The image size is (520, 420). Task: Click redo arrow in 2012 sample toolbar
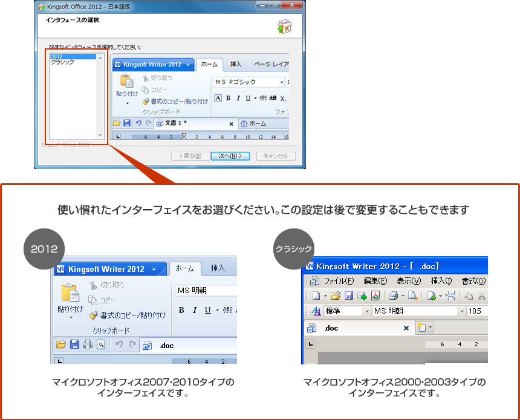pos(132,344)
